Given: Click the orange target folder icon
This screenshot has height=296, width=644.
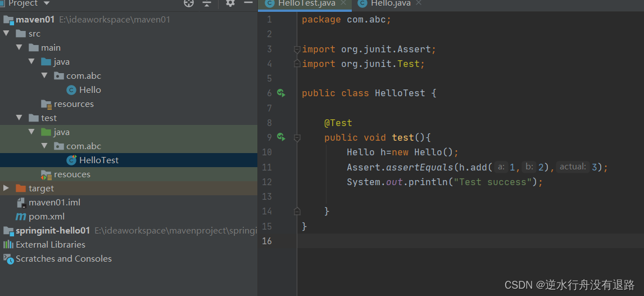Looking at the screenshot, I should 21,189.
